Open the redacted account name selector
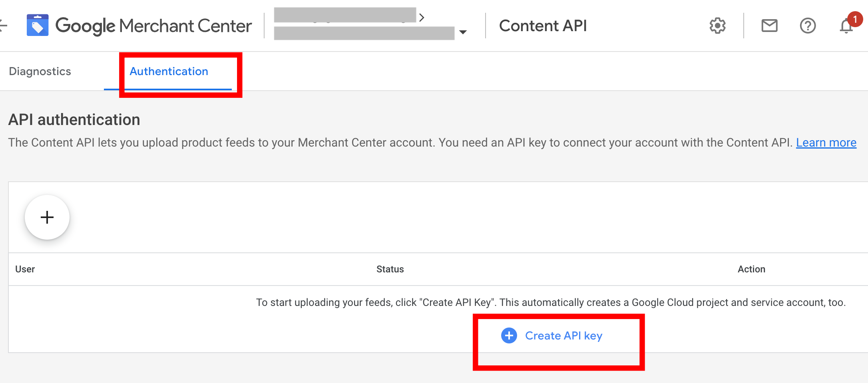868x383 pixels. [x=364, y=33]
